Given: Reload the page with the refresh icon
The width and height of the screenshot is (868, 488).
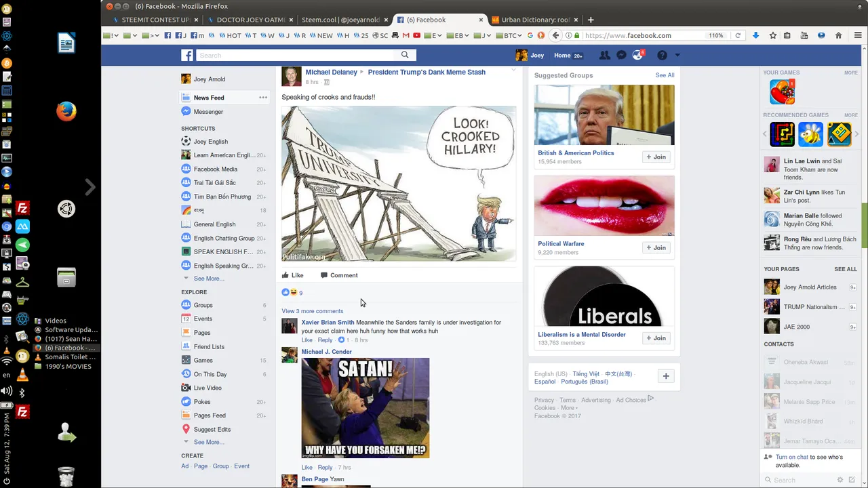Looking at the screenshot, I should point(738,35).
